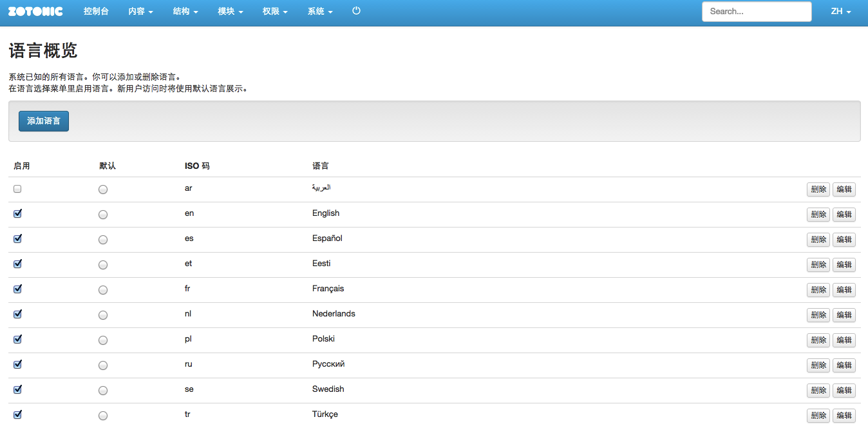The image size is (868, 426).
Task: Disable the Polski language checkbox
Action: (17, 339)
